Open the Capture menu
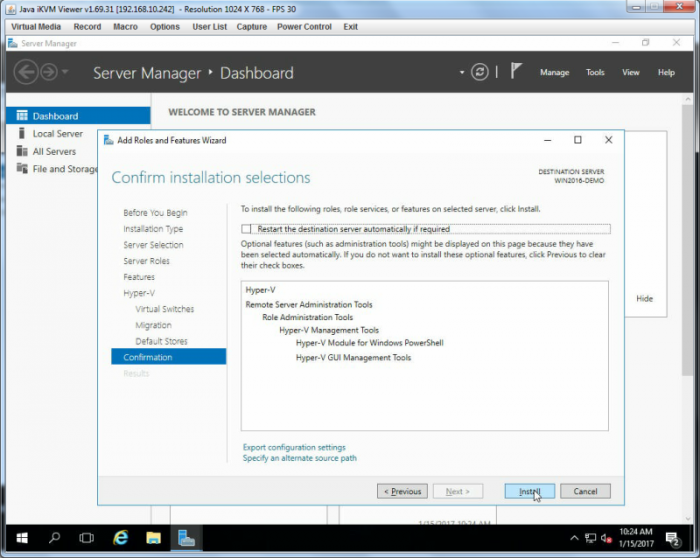 click(252, 27)
